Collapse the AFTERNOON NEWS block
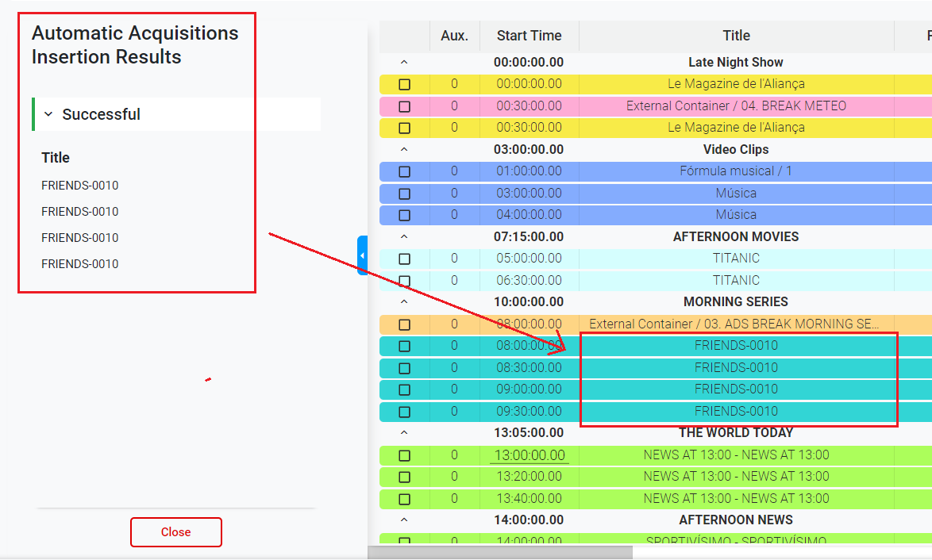 [x=404, y=520]
